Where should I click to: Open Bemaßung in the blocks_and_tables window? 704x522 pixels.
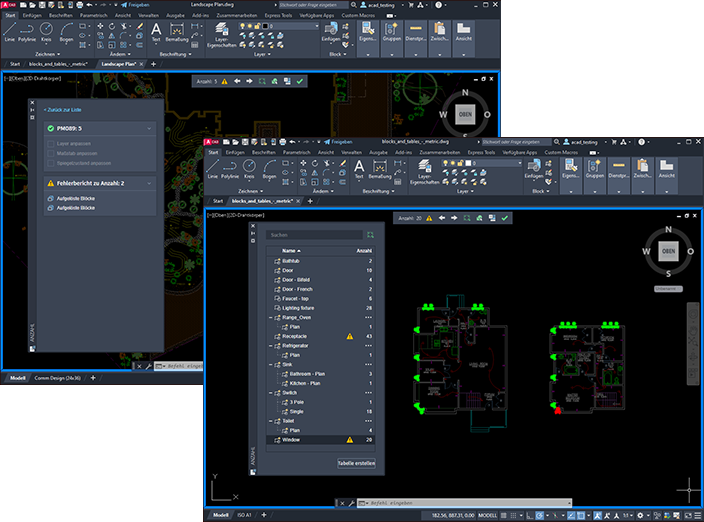380,169
